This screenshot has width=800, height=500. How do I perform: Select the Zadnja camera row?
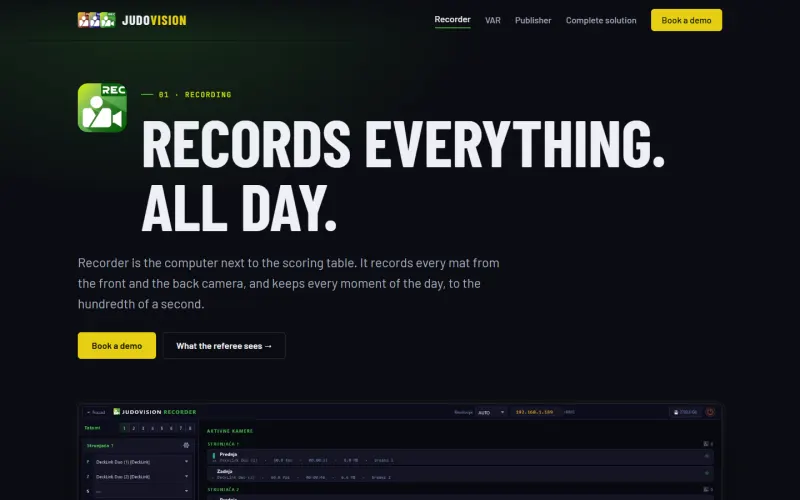pos(460,474)
